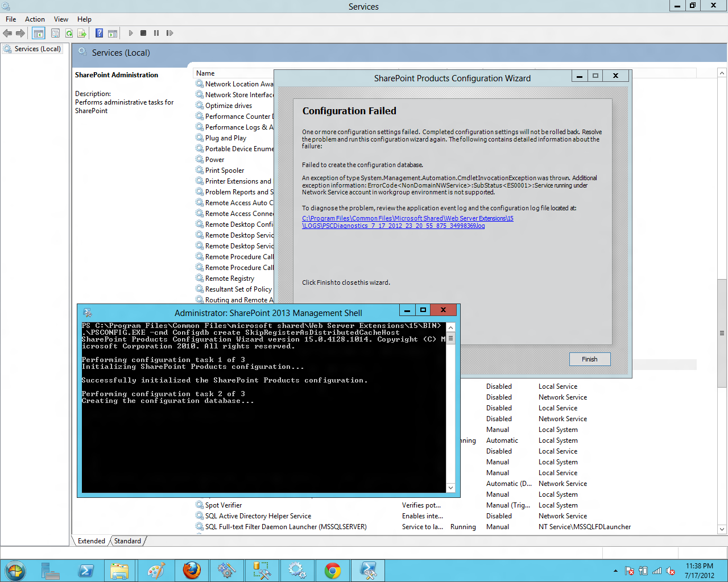Open the SharePoint Management Shell taskbar icon

pyautogui.click(x=368, y=571)
